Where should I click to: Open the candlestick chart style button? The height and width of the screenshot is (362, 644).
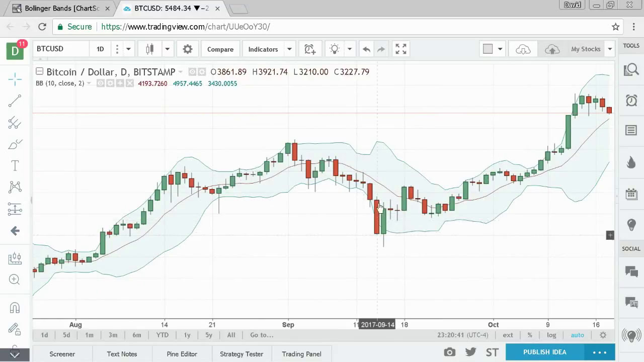click(x=149, y=49)
